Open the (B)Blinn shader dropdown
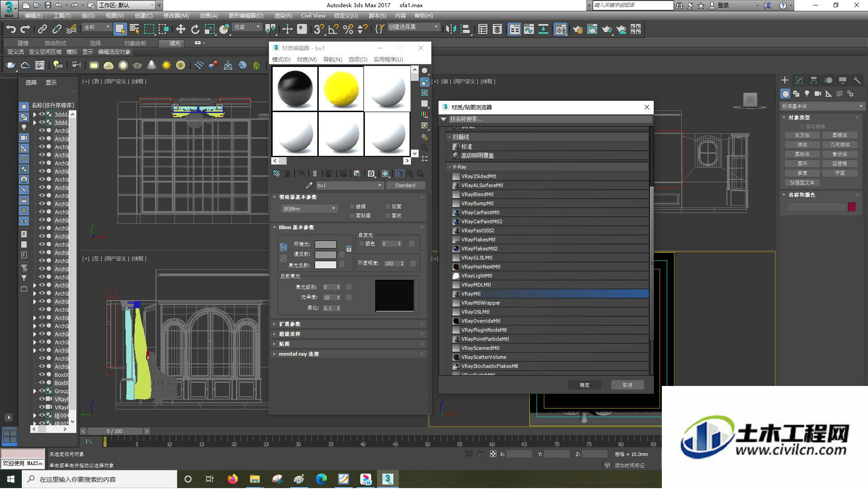 (309, 209)
